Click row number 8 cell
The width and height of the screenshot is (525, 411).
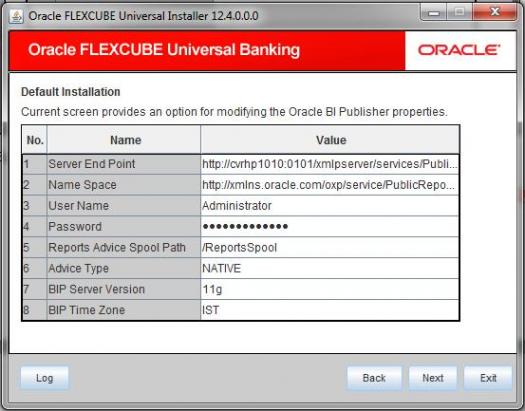pos(34,310)
